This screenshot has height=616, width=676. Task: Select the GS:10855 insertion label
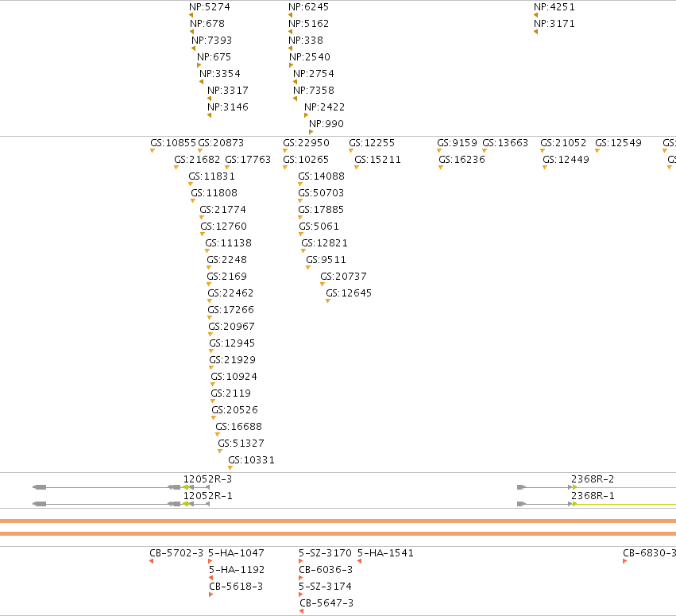coord(173,143)
